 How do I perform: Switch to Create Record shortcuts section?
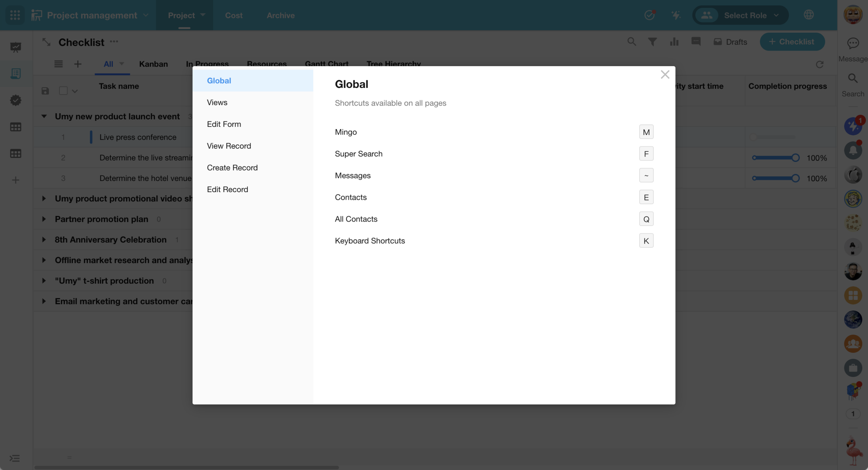point(232,167)
